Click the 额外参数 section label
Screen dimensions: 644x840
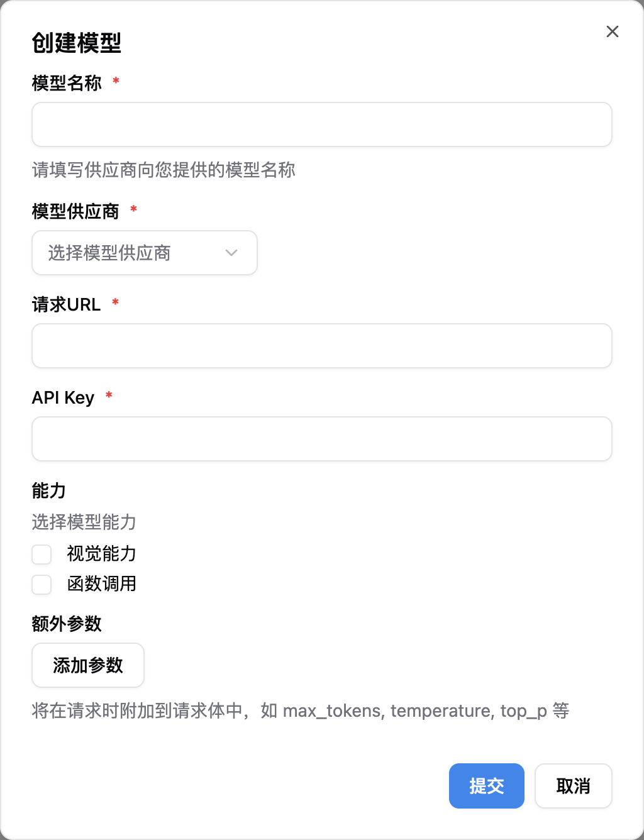click(66, 624)
